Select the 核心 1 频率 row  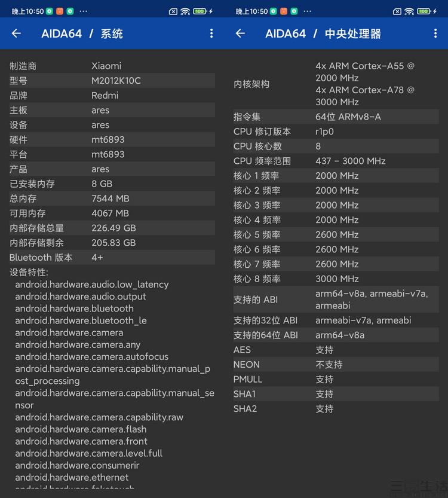click(x=336, y=176)
